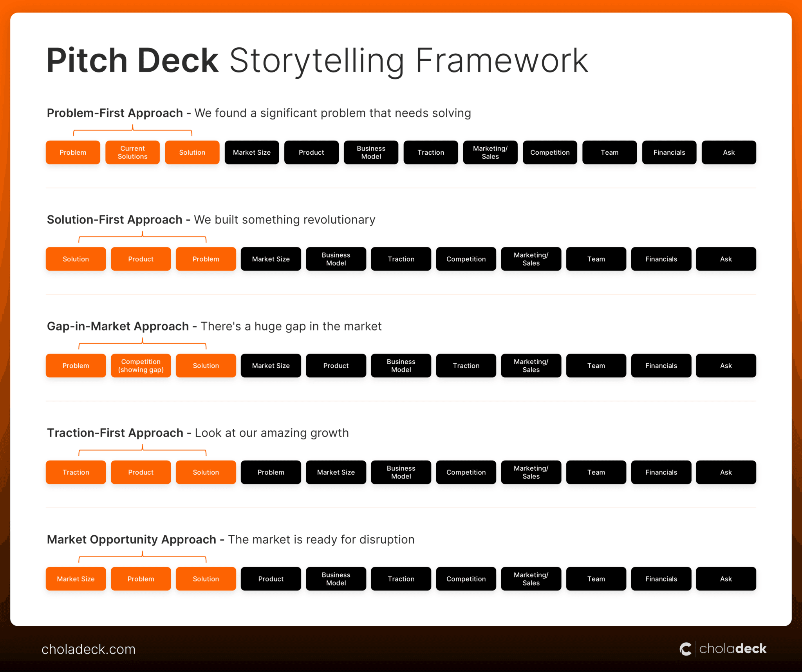802x672 pixels.
Task: Select Ask in Market Opportunity Approach
Action: tap(726, 579)
